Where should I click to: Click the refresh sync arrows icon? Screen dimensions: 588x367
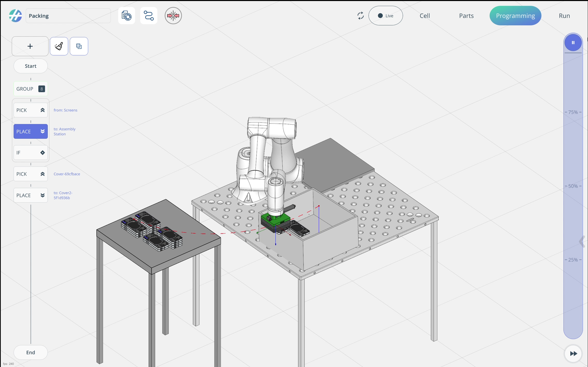click(x=360, y=16)
